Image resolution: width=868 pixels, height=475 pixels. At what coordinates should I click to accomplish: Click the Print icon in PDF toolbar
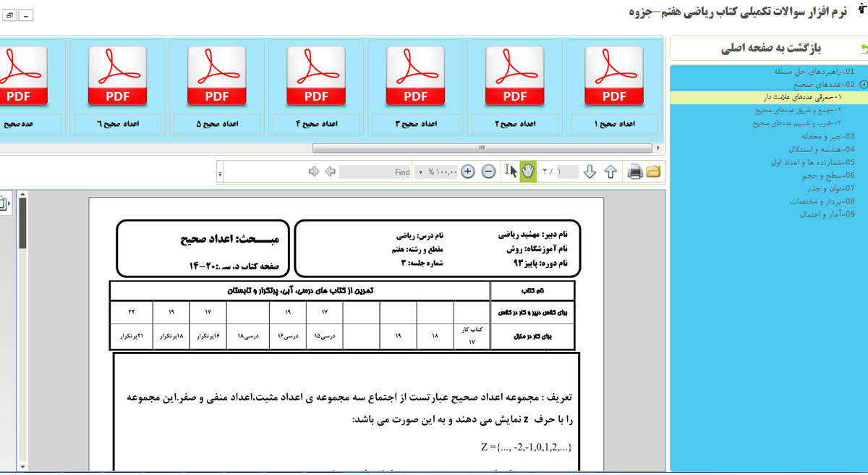[x=634, y=172]
